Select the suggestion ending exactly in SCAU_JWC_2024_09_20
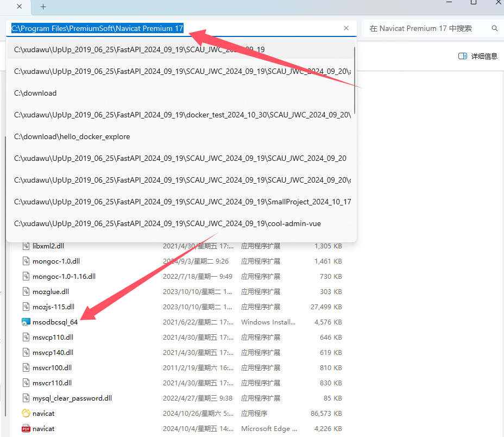The width and height of the screenshot is (504, 437). coord(181,158)
